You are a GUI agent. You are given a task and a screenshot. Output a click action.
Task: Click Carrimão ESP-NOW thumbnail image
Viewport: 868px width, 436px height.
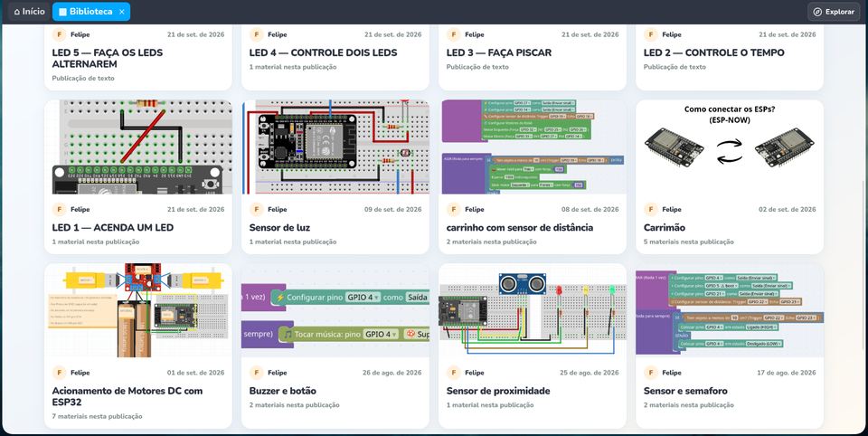click(730, 147)
